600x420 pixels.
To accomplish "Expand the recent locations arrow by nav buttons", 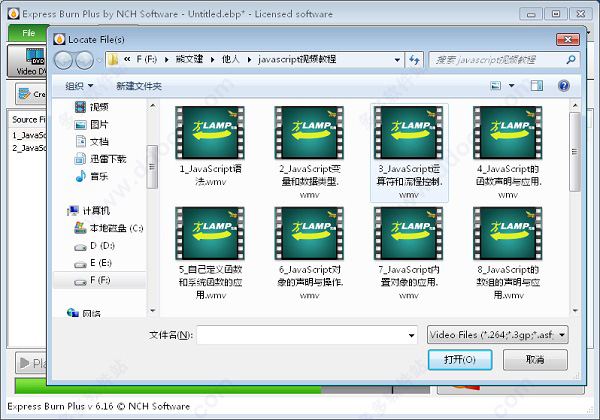I will [99, 60].
